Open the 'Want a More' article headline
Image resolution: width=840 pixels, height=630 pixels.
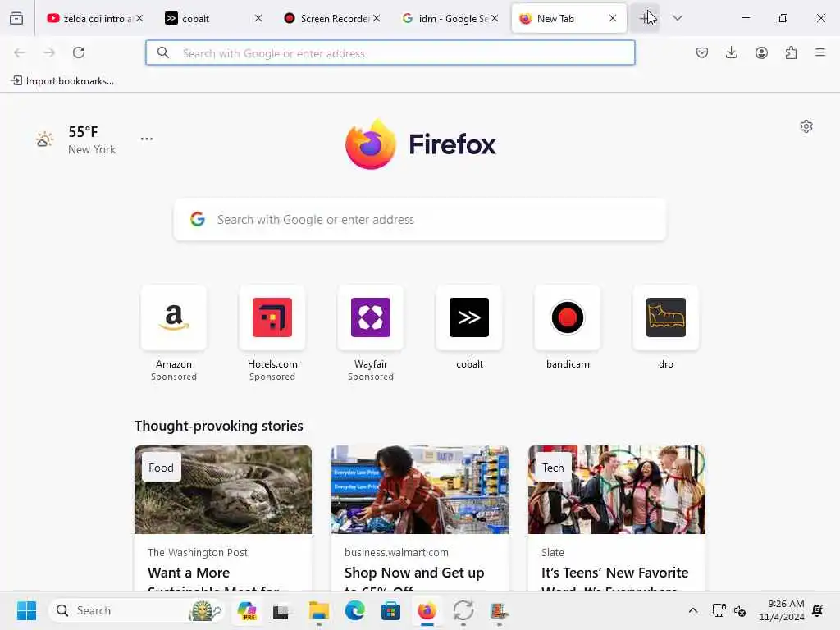189,573
